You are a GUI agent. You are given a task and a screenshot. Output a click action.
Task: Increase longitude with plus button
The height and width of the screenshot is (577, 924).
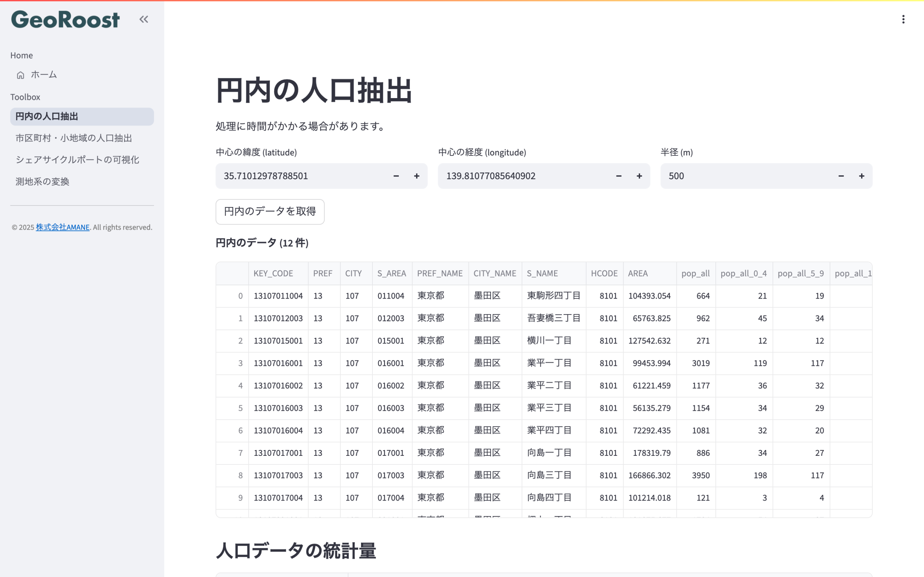click(x=639, y=176)
